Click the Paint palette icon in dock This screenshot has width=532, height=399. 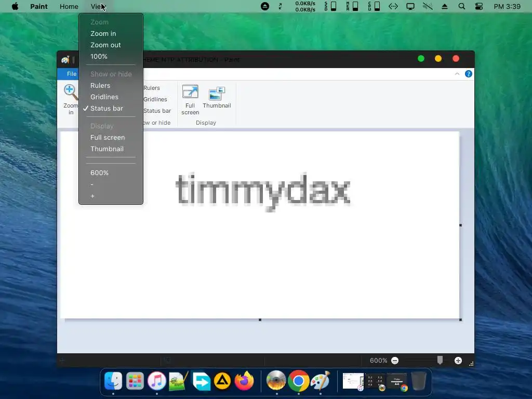[320, 381]
